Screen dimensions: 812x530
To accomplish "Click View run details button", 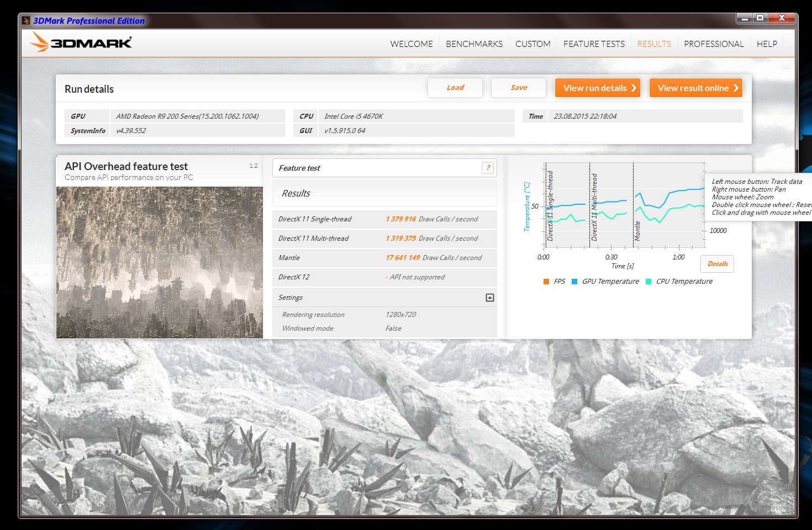I will [x=598, y=88].
